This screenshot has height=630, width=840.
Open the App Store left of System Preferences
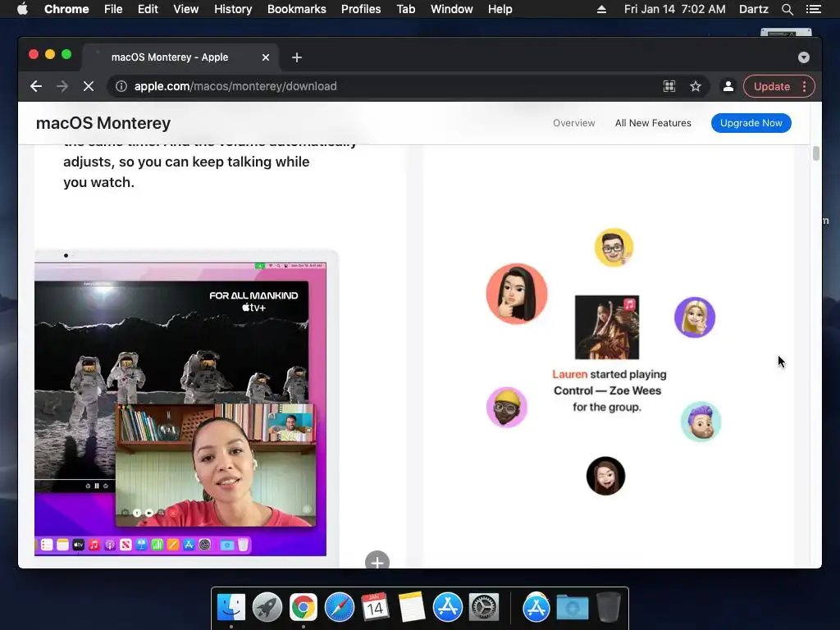[448, 607]
